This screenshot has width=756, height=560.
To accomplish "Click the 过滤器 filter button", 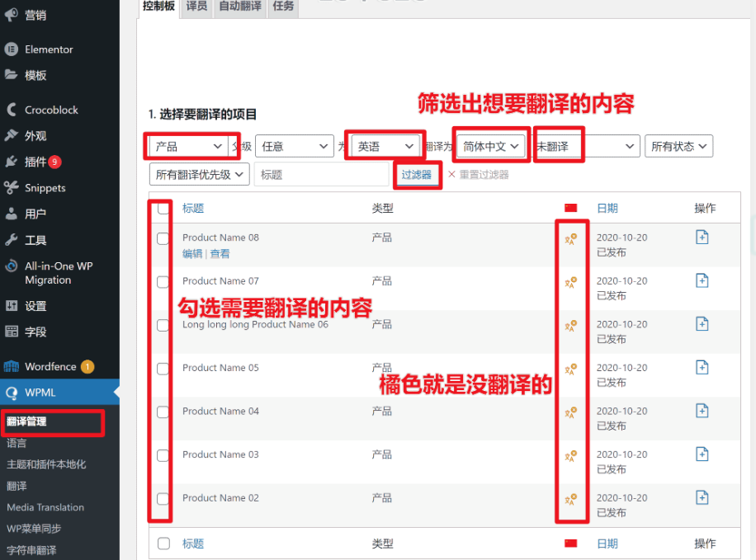I will (x=417, y=175).
